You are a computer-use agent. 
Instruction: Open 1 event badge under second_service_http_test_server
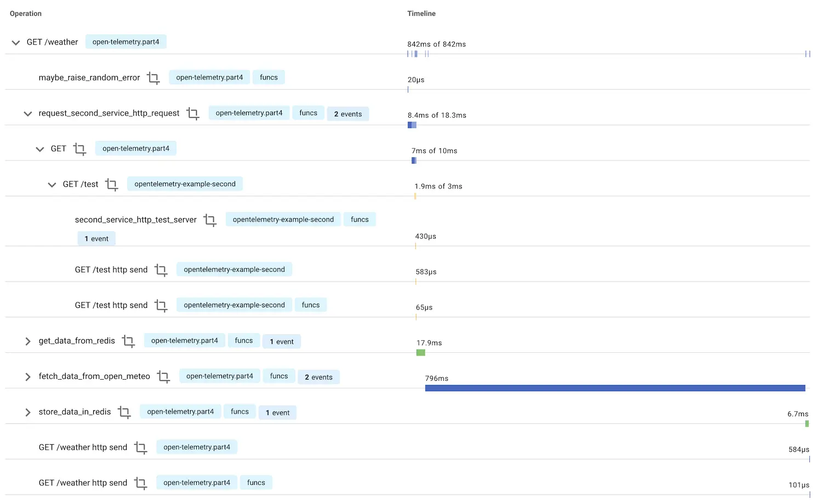pos(96,239)
